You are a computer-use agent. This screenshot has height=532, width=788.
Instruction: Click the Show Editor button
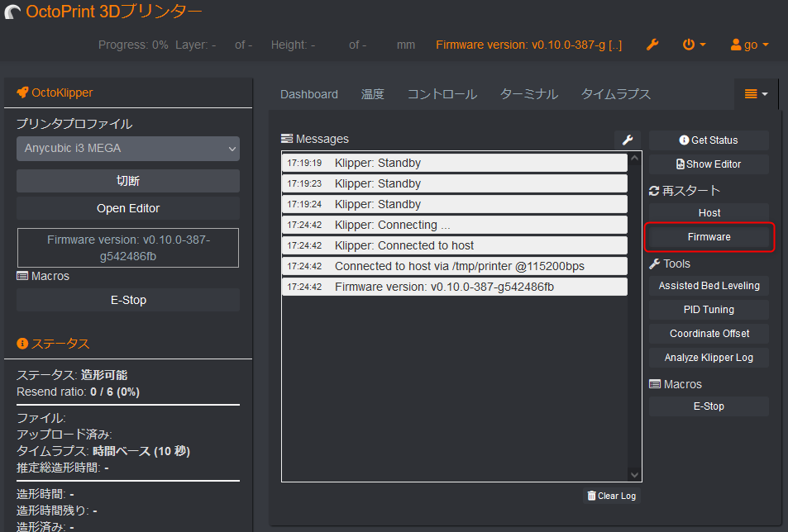(x=709, y=164)
